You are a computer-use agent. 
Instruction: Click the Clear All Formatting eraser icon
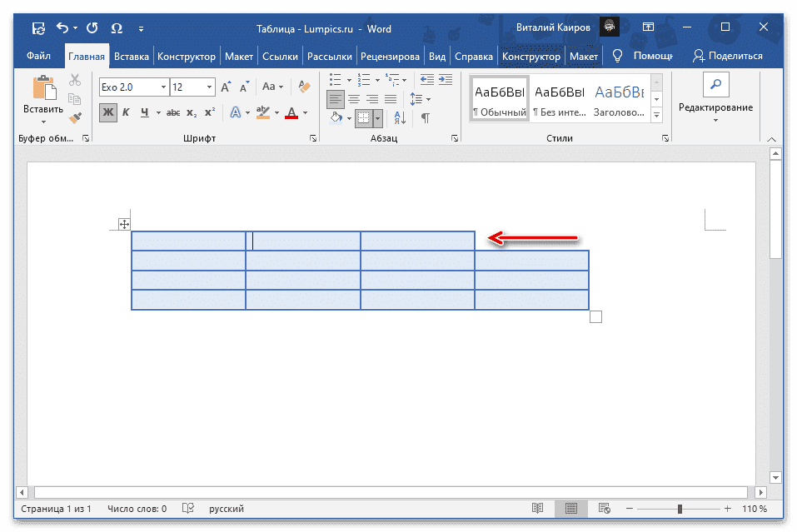305,87
